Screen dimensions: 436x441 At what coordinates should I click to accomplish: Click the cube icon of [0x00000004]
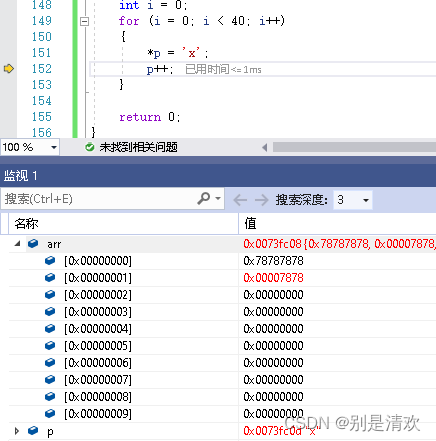click(50, 328)
